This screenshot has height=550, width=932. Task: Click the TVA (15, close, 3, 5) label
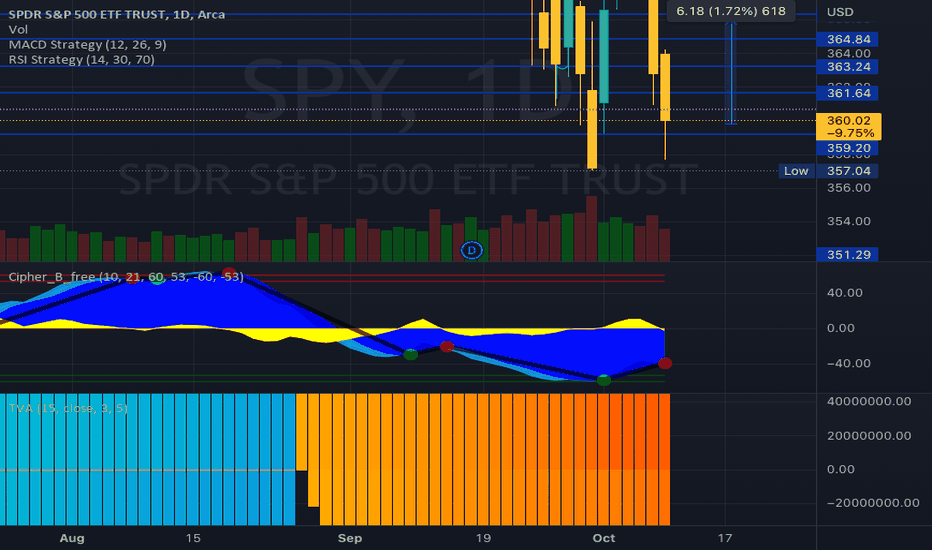pyautogui.click(x=68, y=408)
